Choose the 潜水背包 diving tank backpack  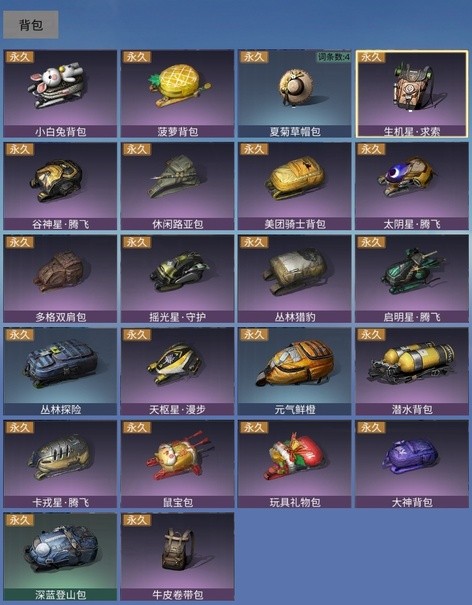pos(412,372)
